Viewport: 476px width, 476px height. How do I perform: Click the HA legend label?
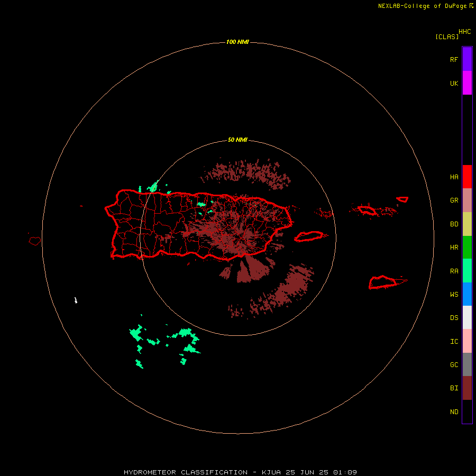click(x=454, y=177)
